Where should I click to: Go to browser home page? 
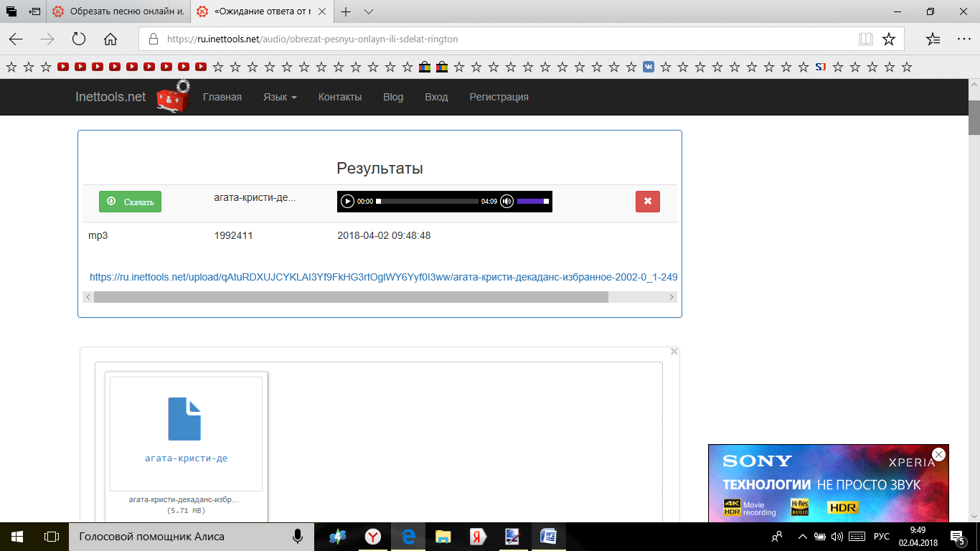pos(110,39)
